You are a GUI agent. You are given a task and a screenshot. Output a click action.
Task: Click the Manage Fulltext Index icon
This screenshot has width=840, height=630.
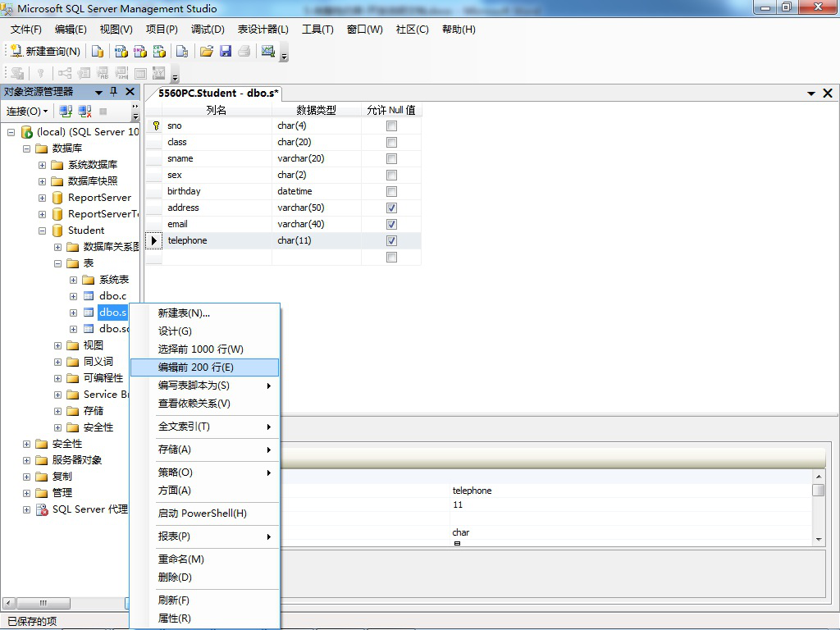[x=103, y=73]
